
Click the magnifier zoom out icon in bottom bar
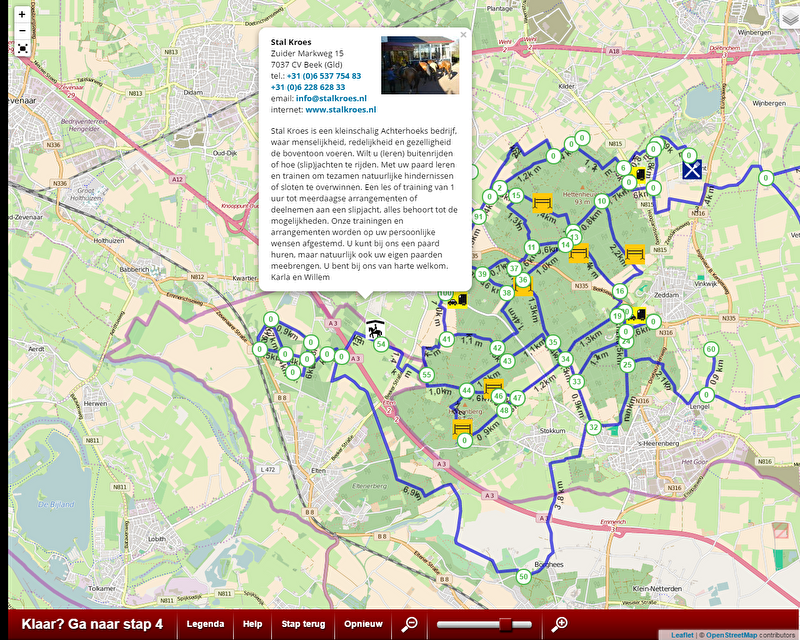tap(409, 624)
